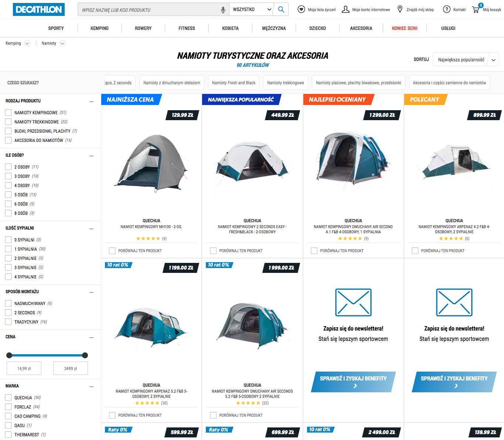
Task: Click the maximum price slider handle
Action: pyautogui.click(x=85, y=355)
